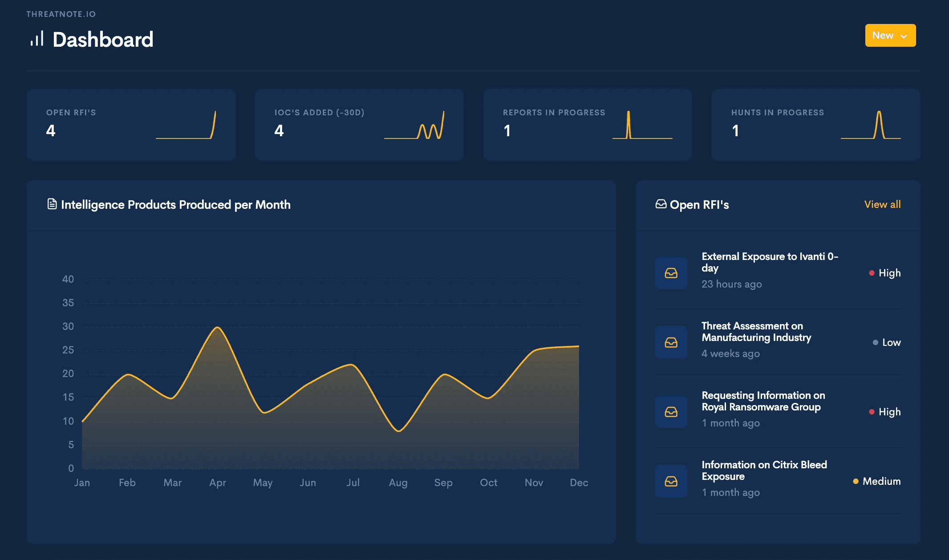Click the Medium priority label
Viewport: 949px width, 560px height.
pos(881,481)
